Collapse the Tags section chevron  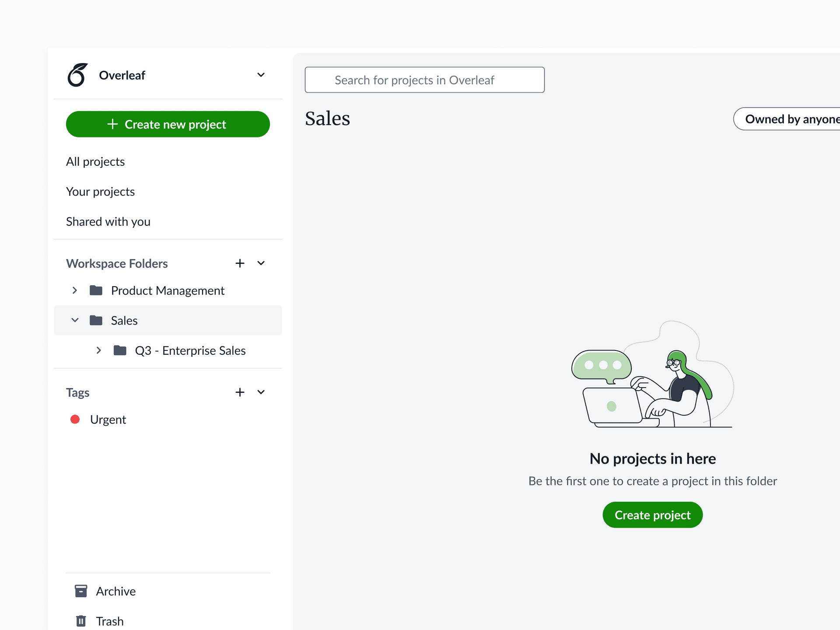pyautogui.click(x=261, y=392)
